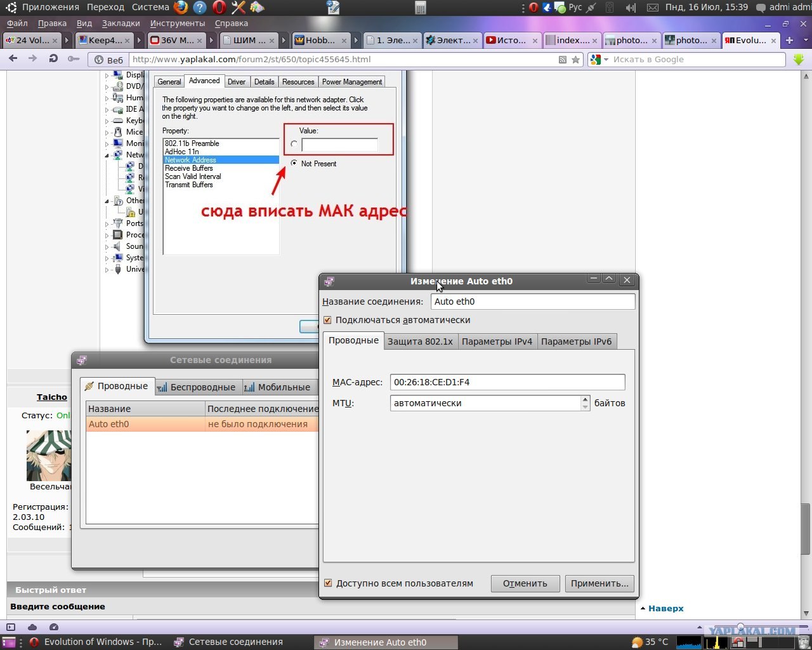Reload the current page

click(53, 59)
